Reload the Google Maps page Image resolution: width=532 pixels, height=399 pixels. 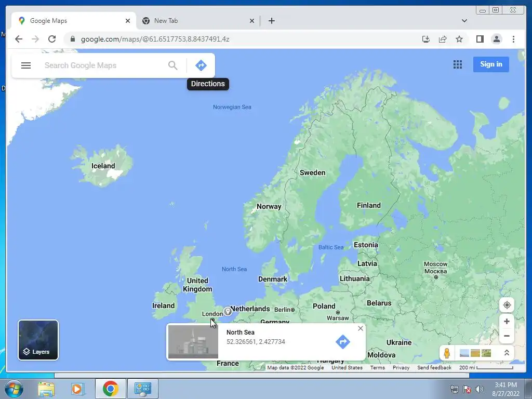pyautogui.click(x=52, y=39)
